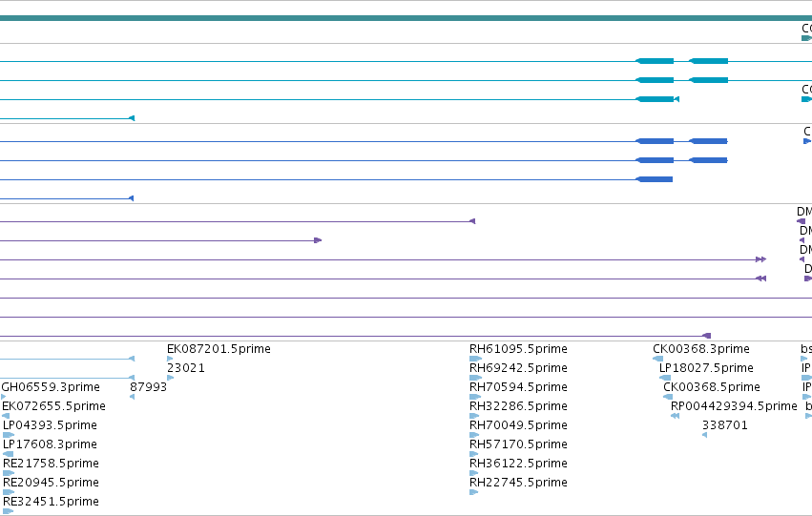812x516 pixels.
Task: Click the thick teal scaffold bar at top
Action: tap(406, 18)
